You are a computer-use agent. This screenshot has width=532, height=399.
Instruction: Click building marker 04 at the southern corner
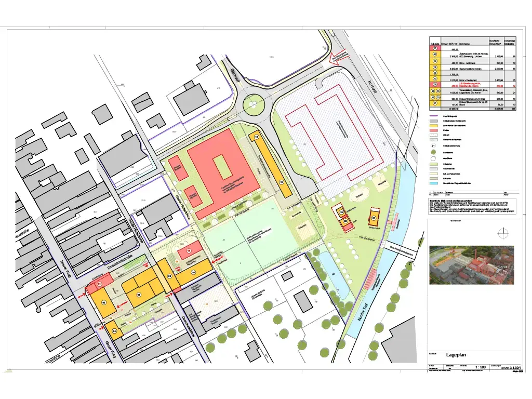(114, 330)
